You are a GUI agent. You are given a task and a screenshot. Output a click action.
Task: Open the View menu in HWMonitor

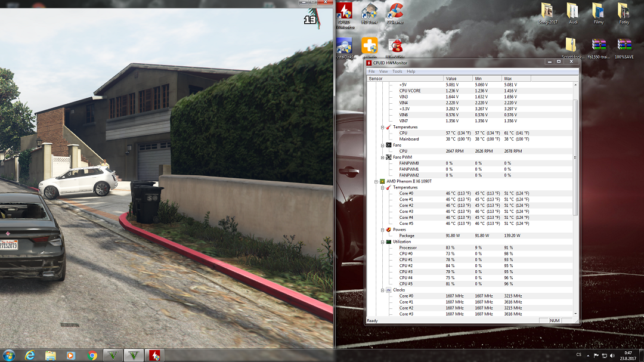pyautogui.click(x=383, y=72)
